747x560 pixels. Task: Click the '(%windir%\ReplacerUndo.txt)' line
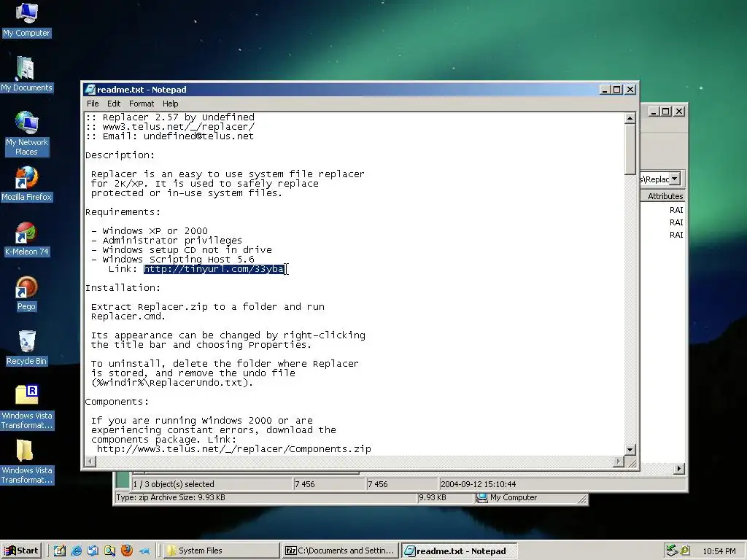coord(172,382)
